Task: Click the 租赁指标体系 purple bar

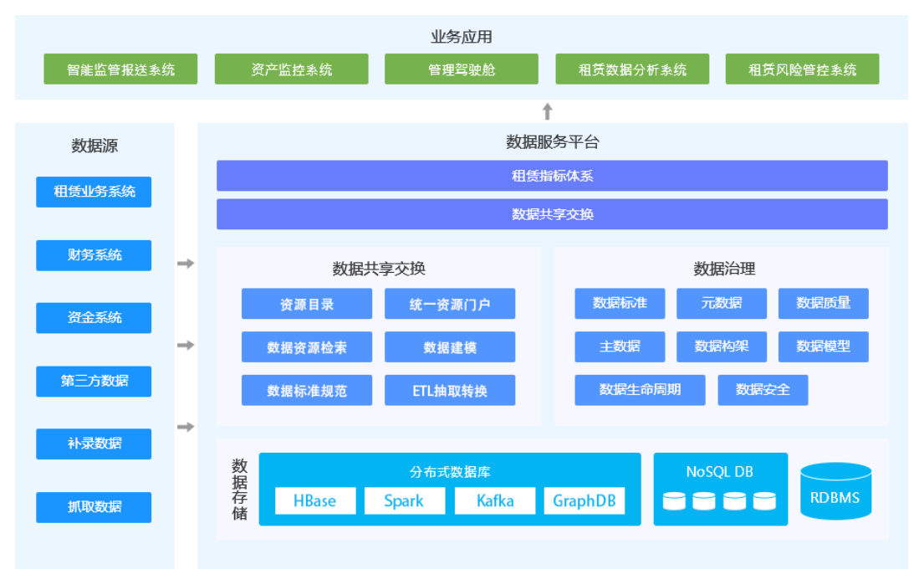Action: (552, 176)
